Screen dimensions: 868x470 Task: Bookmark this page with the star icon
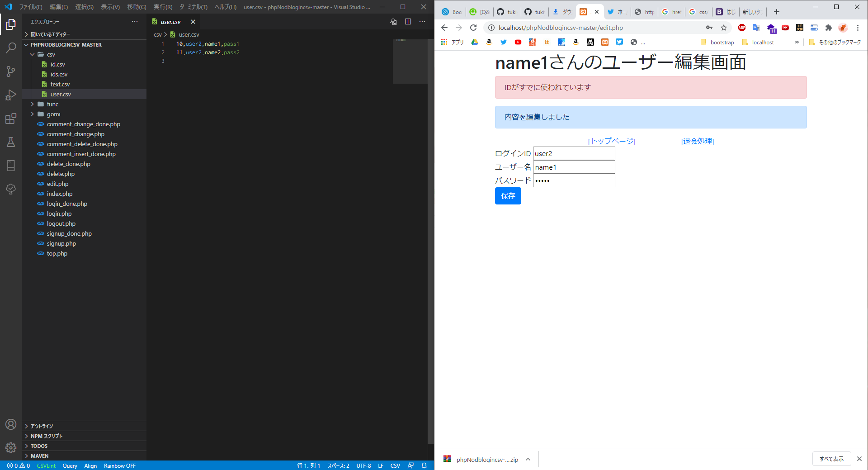(x=724, y=28)
